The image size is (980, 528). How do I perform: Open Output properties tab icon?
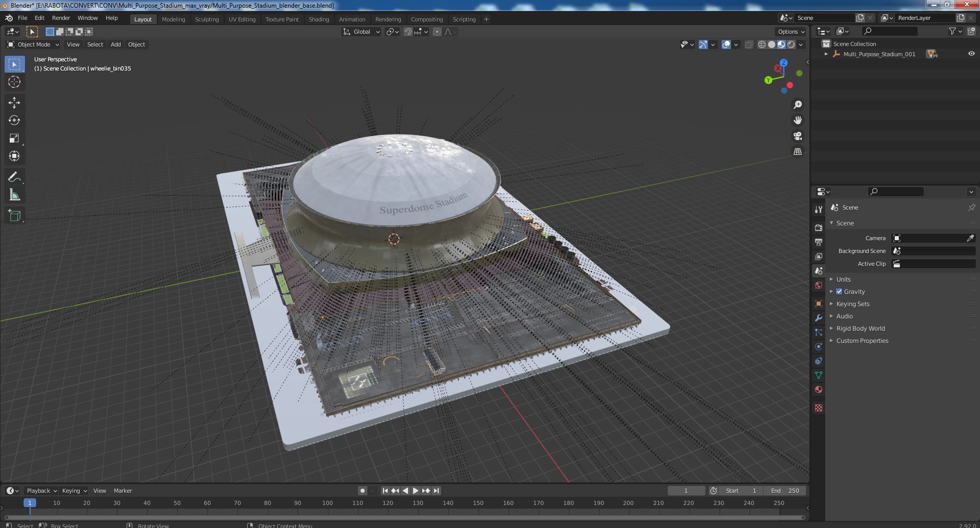(x=819, y=242)
